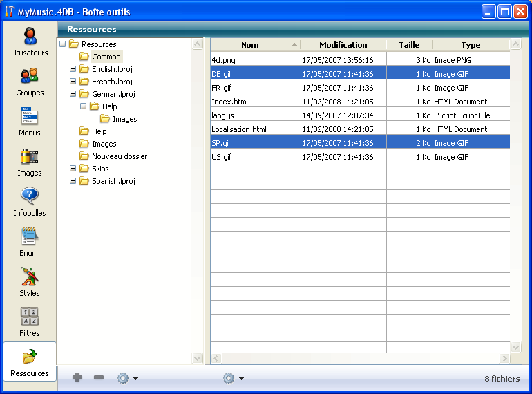Viewport: 532px width, 394px height.
Task: Open the Groupes section icon
Action: pos(29,76)
